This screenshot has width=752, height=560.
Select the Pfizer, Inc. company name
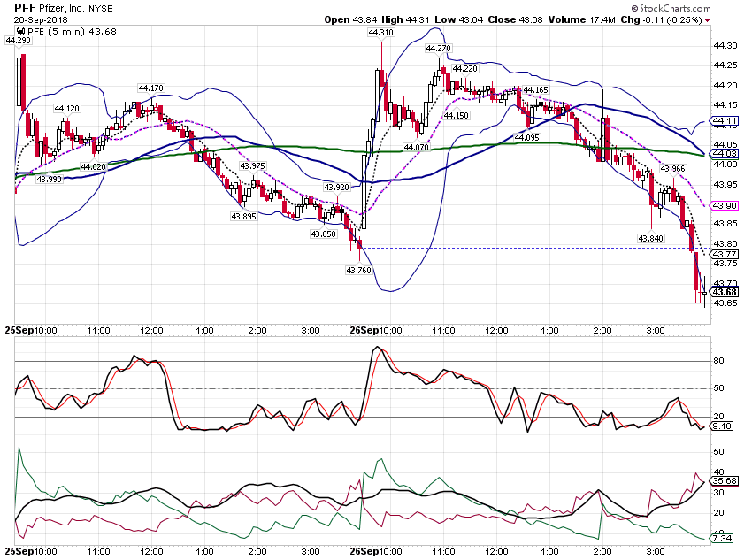pos(62,8)
